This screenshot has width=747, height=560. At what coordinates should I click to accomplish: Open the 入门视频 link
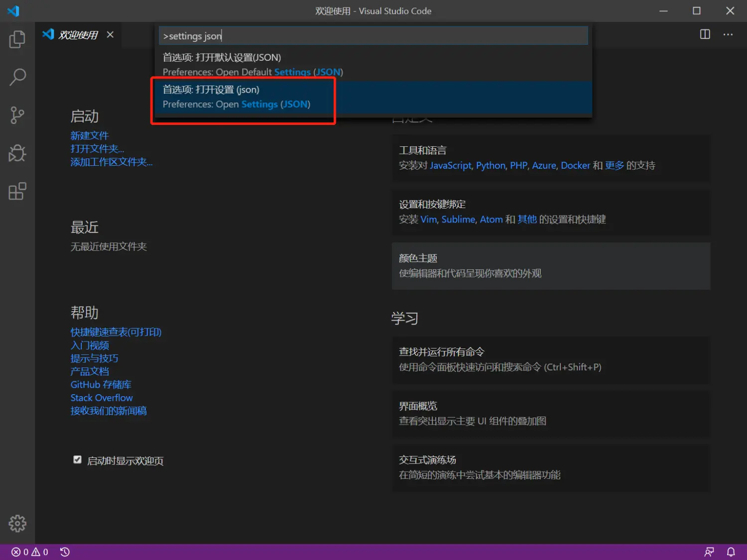(x=90, y=345)
